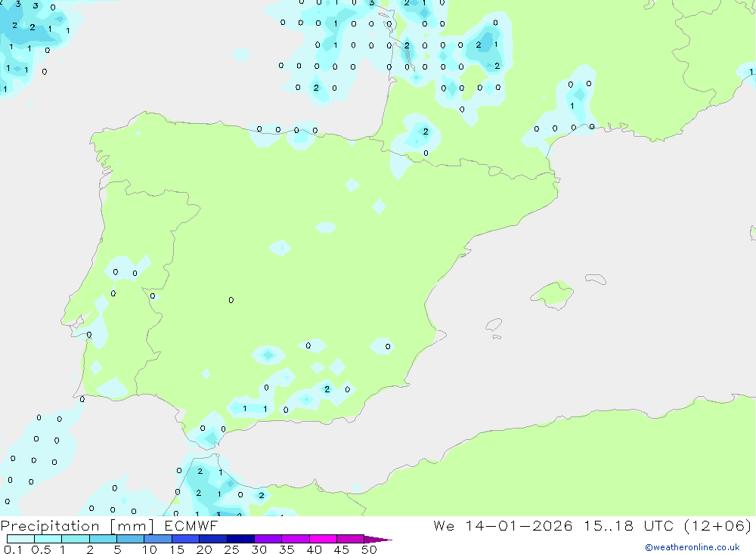Click the 15–20 mm legend color swatch
The height and width of the screenshot is (554, 756).
[186, 539]
